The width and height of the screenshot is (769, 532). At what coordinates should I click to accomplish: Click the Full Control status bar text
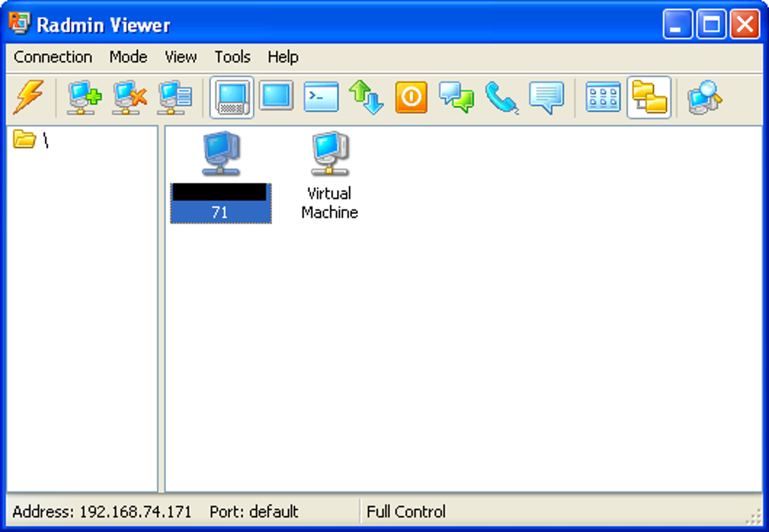406,512
